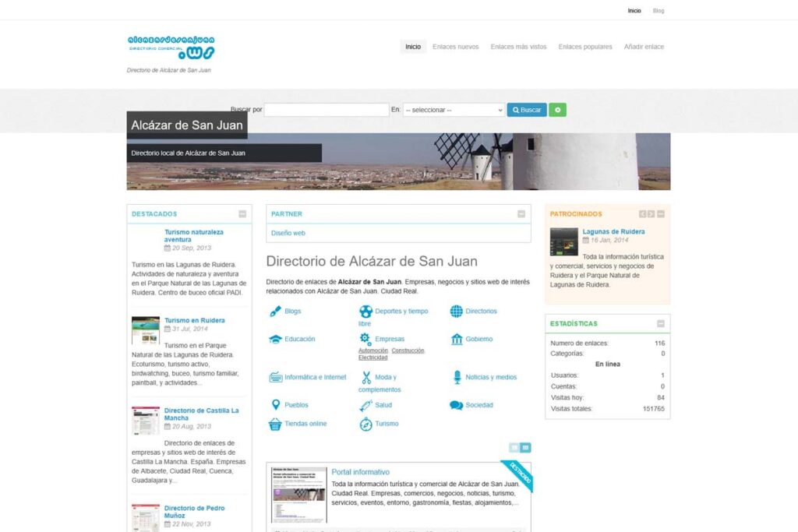The width and height of the screenshot is (798, 532).
Task: Click the Gobierno category text link
Action: (479, 340)
